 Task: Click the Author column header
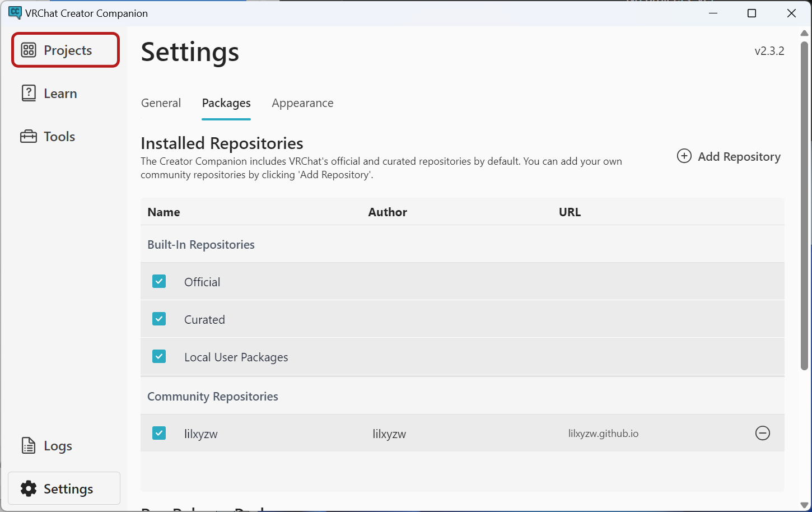[x=388, y=212]
